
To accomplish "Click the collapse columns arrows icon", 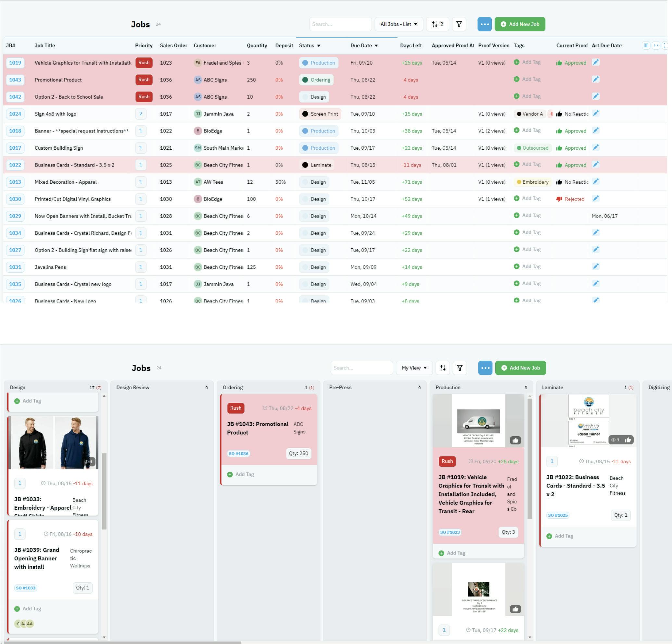I will pyautogui.click(x=655, y=45).
